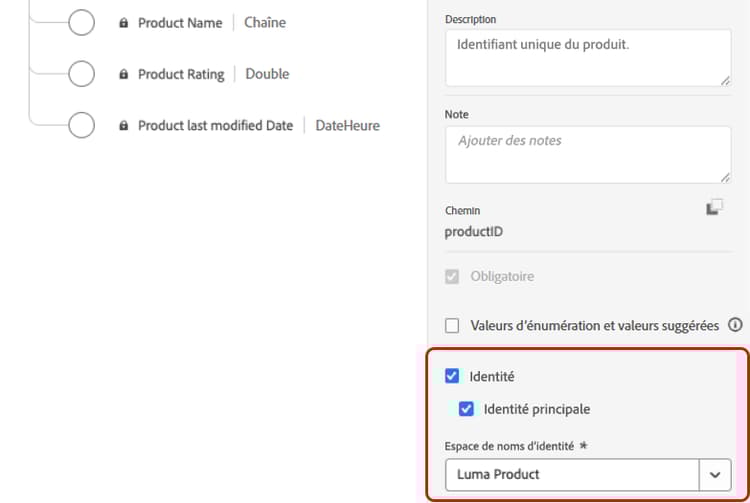Enable Valeurs d'énumération et valeurs suggérées checkbox
This screenshot has width=750, height=503.
pyautogui.click(x=452, y=325)
